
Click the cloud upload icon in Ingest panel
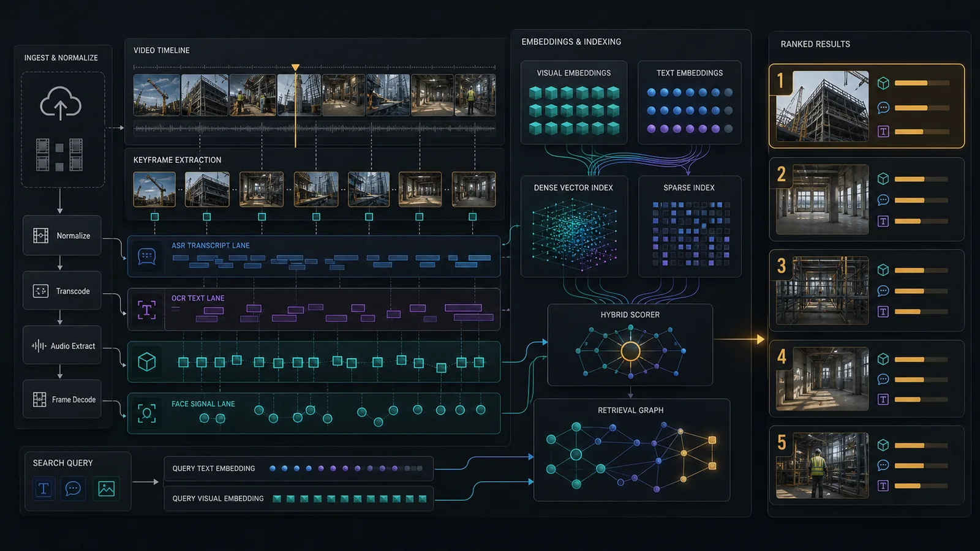click(x=61, y=103)
